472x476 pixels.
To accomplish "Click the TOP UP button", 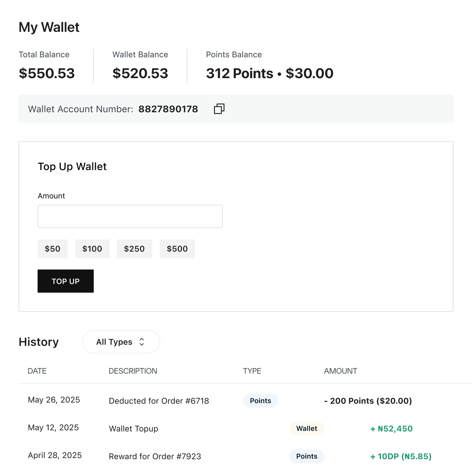I will 65,281.
